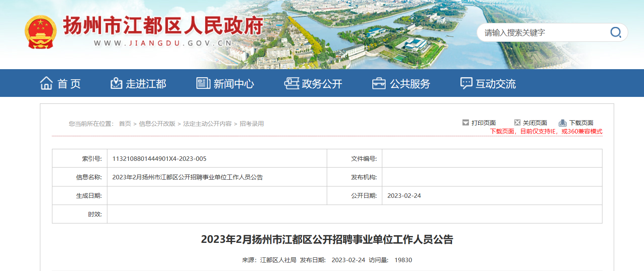Click the 公开日期 value 2023-02-24 in table
Viewport: 644px width, 271px height.
(x=404, y=196)
